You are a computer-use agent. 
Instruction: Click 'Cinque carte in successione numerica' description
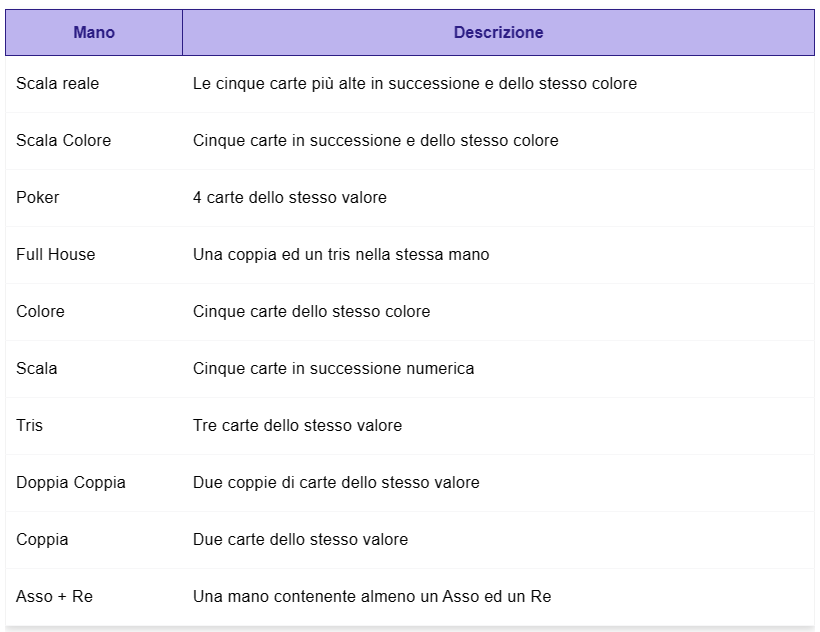click(333, 369)
